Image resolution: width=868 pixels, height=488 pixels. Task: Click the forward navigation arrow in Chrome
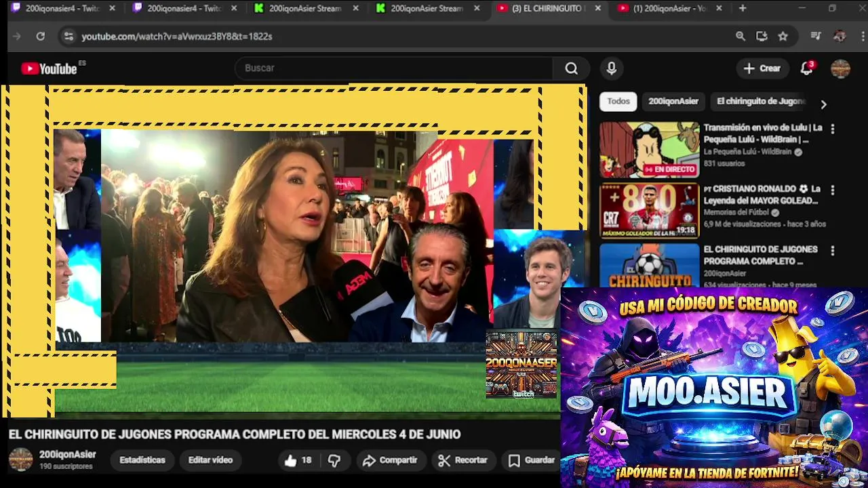[17, 37]
